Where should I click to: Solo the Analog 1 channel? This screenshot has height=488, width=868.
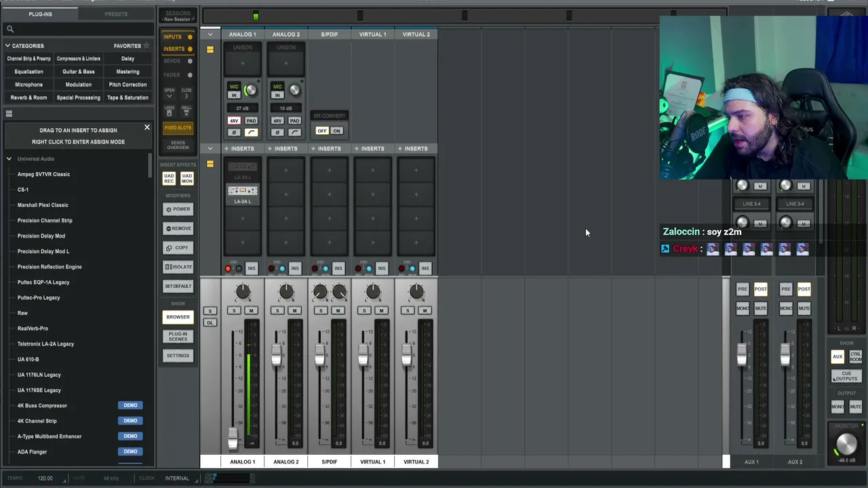pos(234,310)
